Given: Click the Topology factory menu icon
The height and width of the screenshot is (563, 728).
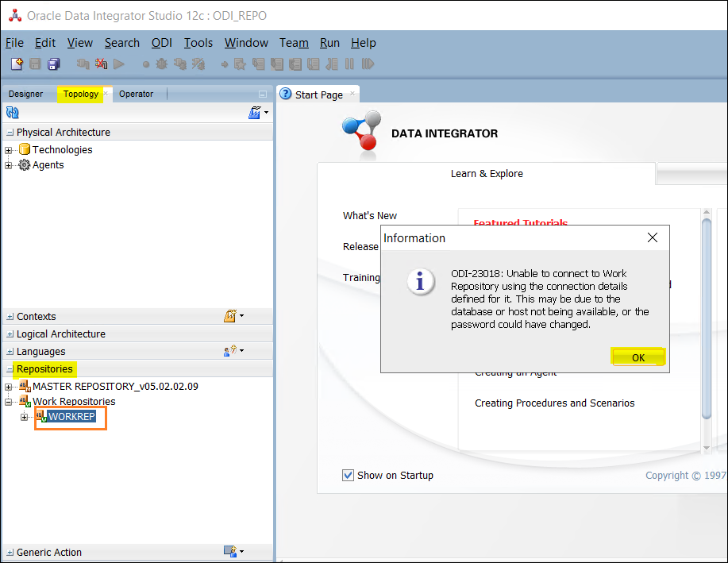Looking at the screenshot, I should click(x=254, y=113).
